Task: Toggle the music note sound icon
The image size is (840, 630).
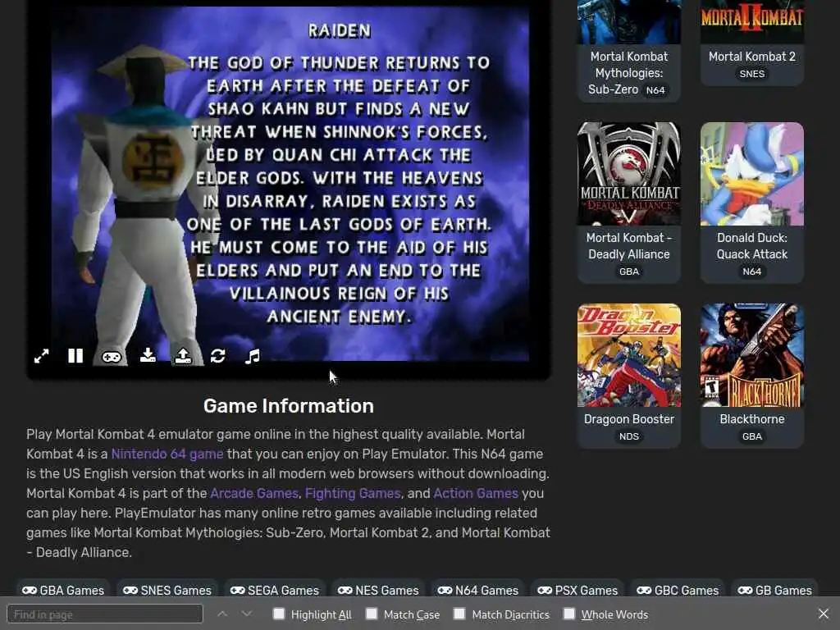Action: click(x=253, y=356)
